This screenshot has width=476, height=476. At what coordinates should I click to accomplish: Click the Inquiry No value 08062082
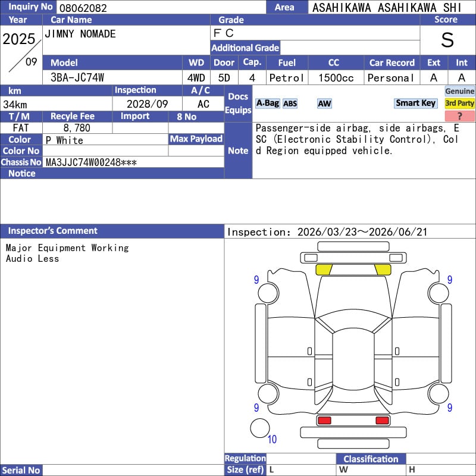(82, 8)
